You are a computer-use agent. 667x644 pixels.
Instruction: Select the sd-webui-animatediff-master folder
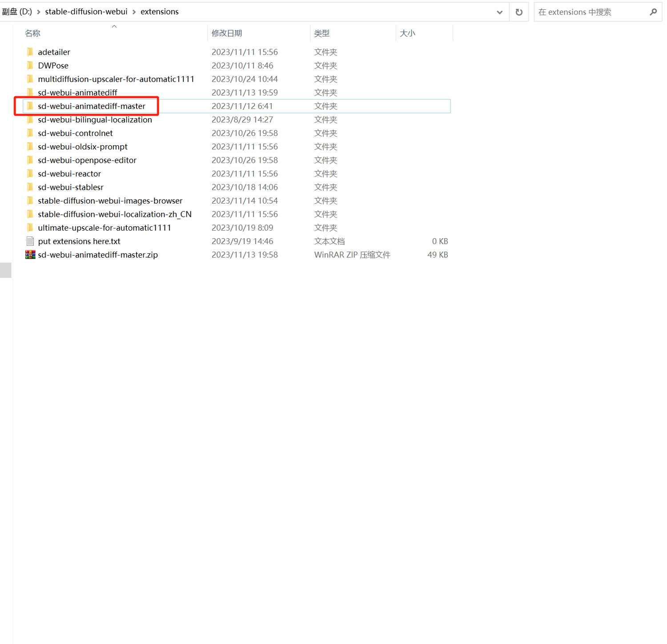pyautogui.click(x=92, y=106)
